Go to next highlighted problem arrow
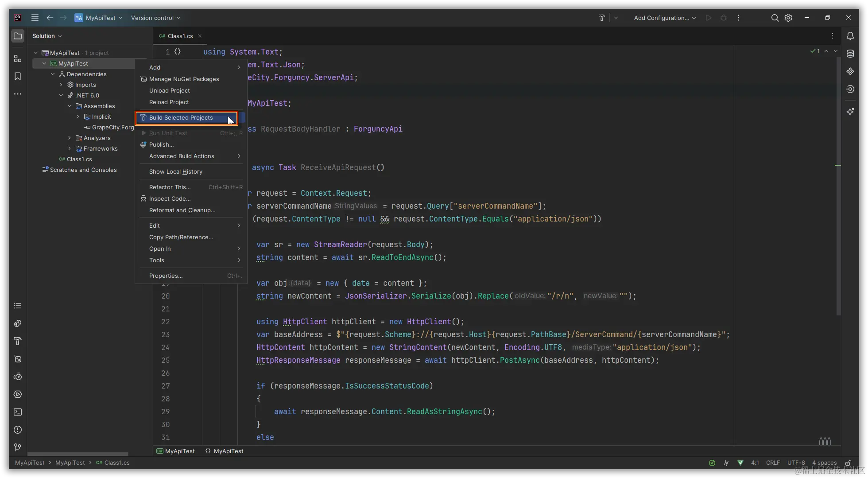The height and width of the screenshot is (478, 868). 836,51
